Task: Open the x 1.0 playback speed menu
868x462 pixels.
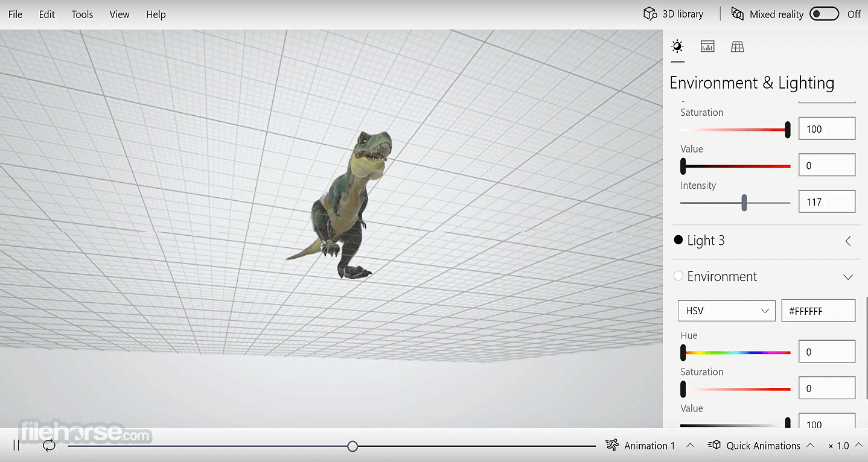Action: pyautogui.click(x=845, y=446)
